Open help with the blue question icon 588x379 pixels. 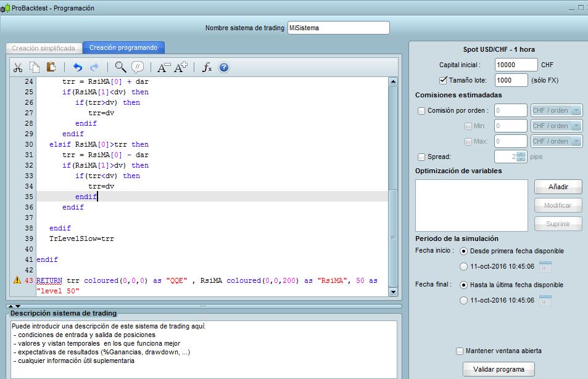[224, 67]
